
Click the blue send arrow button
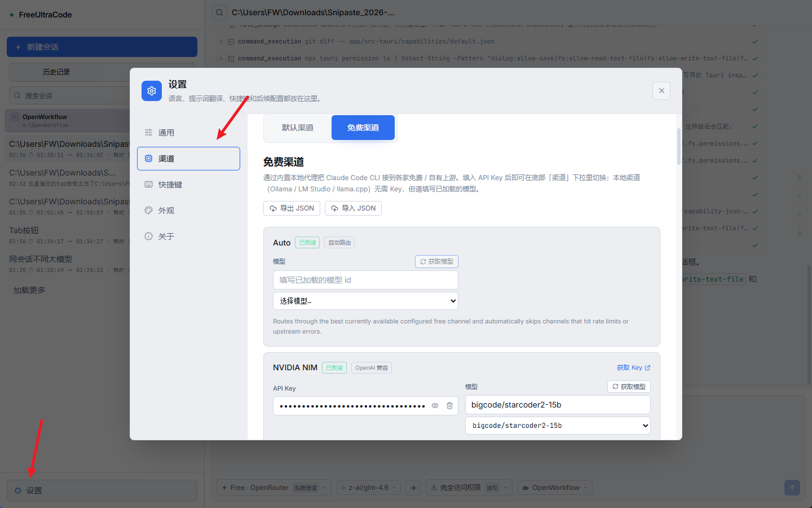pyautogui.click(x=792, y=488)
